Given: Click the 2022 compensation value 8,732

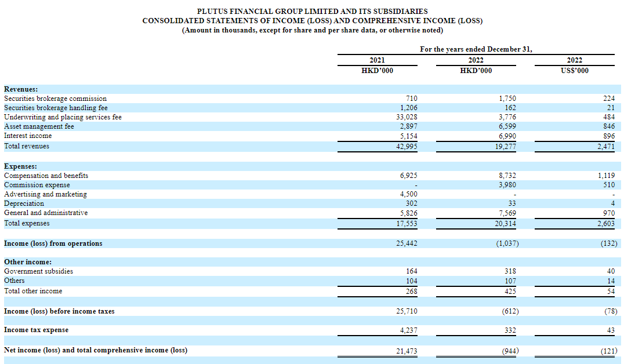Looking at the screenshot, I should coord(507,176).
